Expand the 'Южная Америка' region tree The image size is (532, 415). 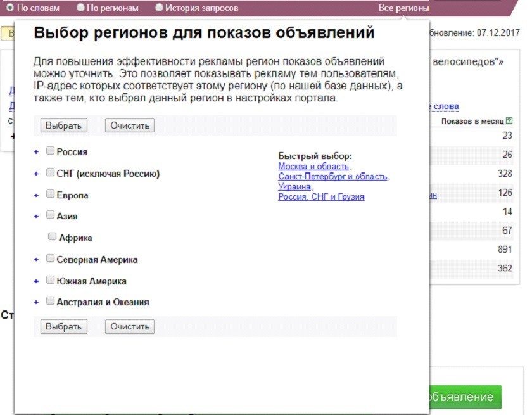pos(36,281)
